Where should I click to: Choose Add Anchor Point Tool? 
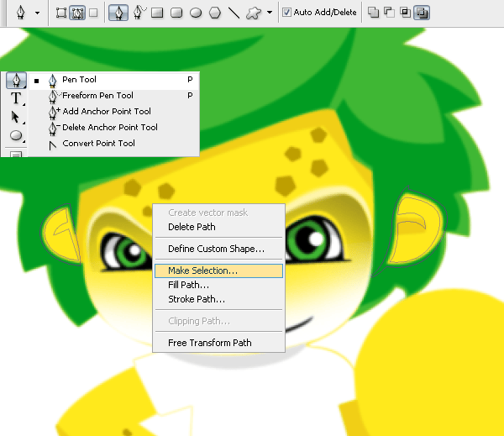pyautogui.click(x=114, y=112)
